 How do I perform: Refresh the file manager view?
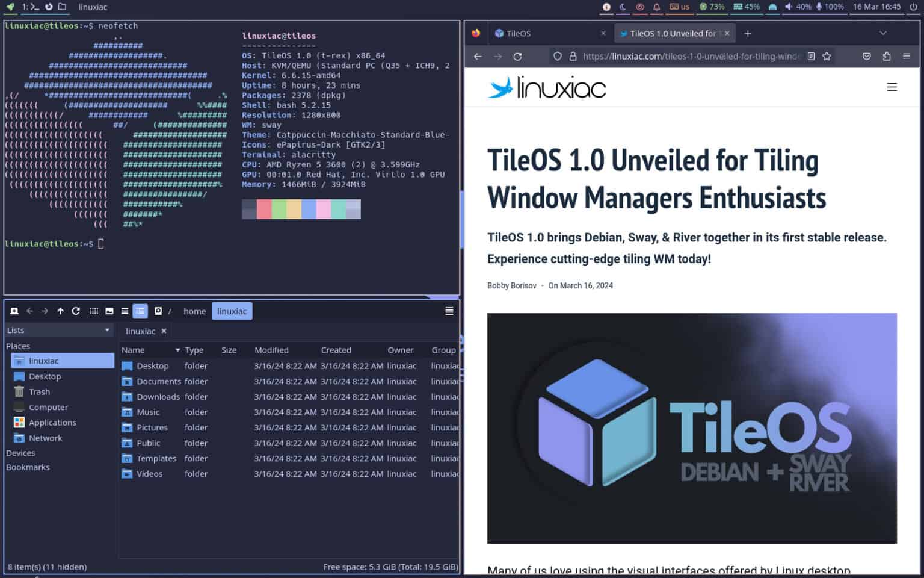pyautogui.click(x=76, y=311)
